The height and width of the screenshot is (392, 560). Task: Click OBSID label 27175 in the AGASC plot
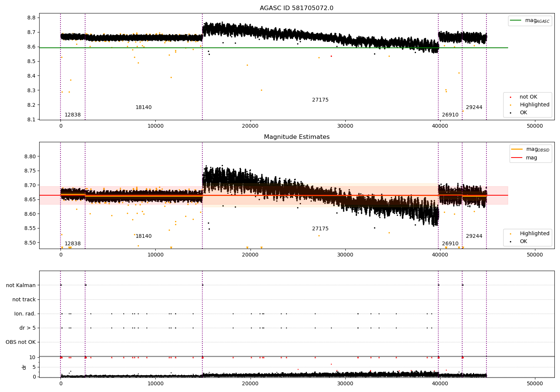point(320,100)
